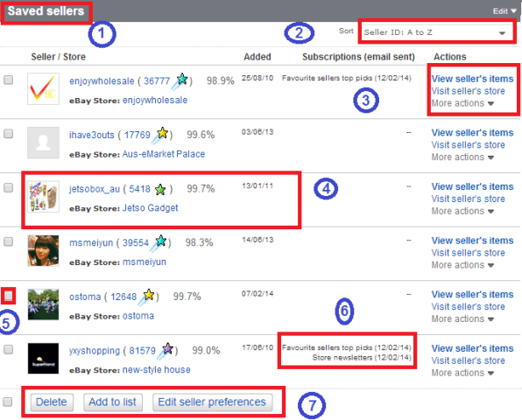This screenshot has width=522, height=420.
Task: Tick the checkbox for enjoywholesale
Action: click(9, 80)
